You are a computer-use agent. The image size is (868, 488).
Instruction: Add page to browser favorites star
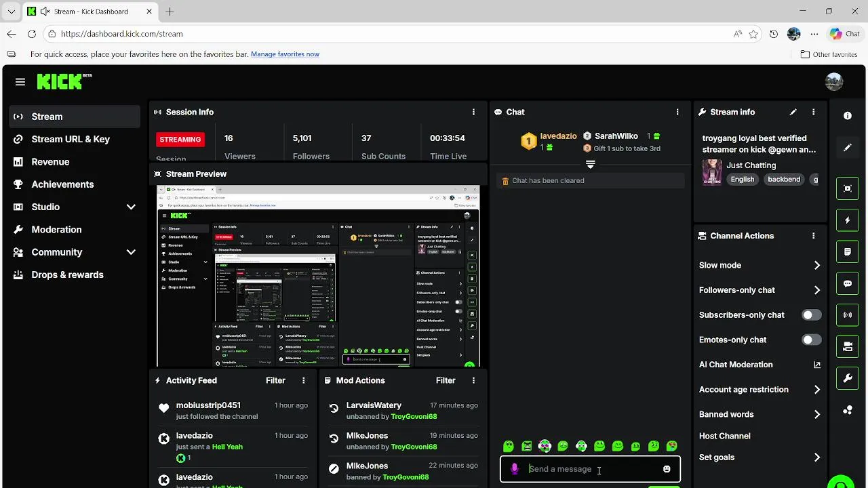click(x=753, y=34)
